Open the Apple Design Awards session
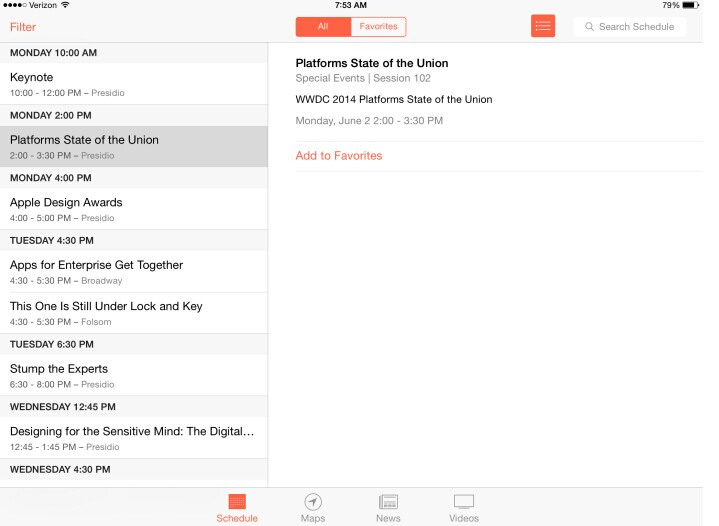The image size is (719, 526). click(134, 209)
